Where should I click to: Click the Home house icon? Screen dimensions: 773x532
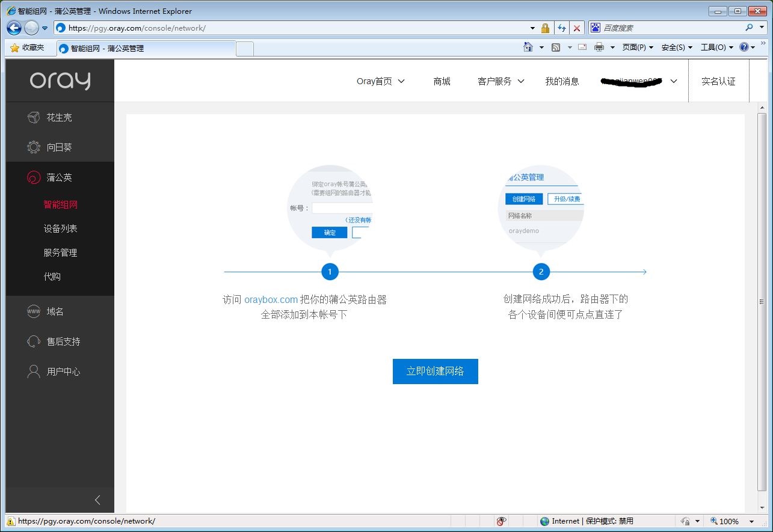[528, 47]
